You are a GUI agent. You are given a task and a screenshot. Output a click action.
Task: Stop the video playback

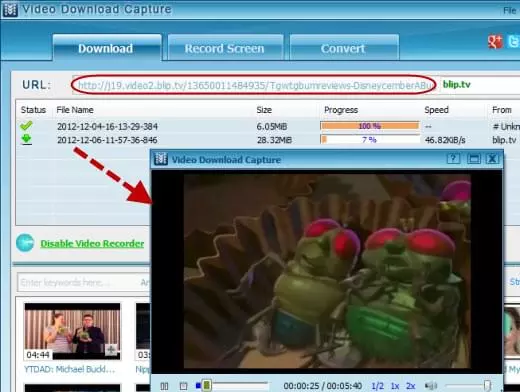click(183, 386)
